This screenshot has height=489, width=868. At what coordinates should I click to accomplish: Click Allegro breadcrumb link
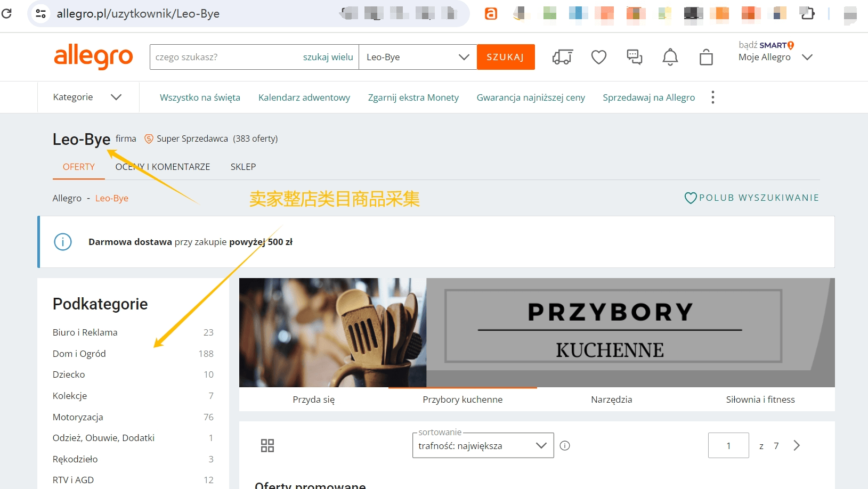pyautogui.click(x=67, y=198)
